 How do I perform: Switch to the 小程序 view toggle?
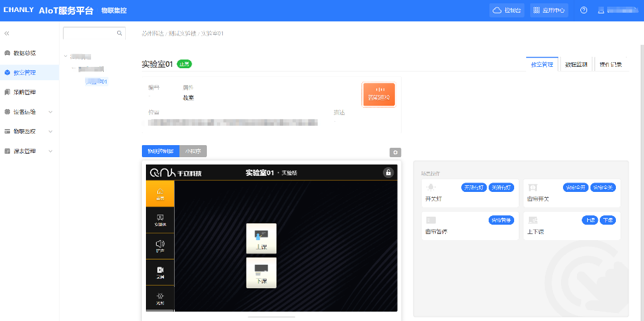click(x=193, y=151)
